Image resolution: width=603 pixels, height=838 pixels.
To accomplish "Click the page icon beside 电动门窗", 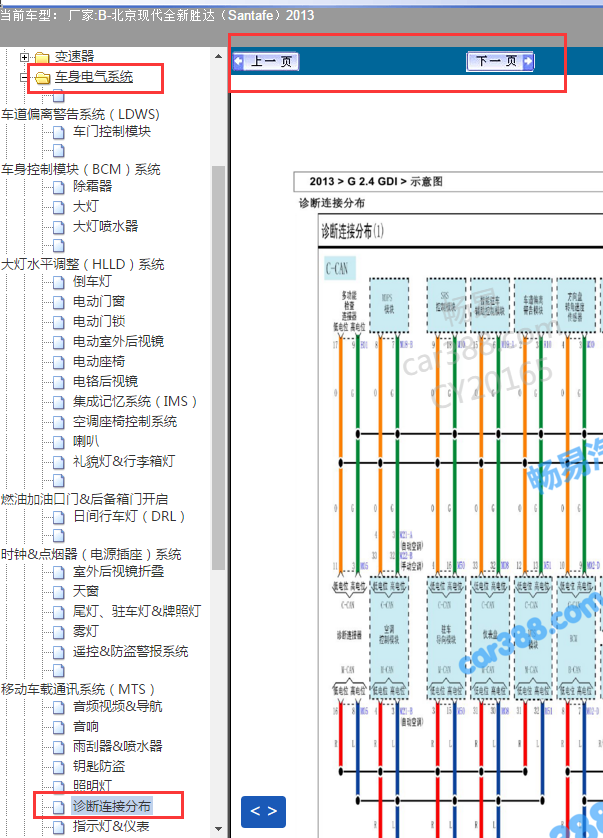I will coord(59,302).
